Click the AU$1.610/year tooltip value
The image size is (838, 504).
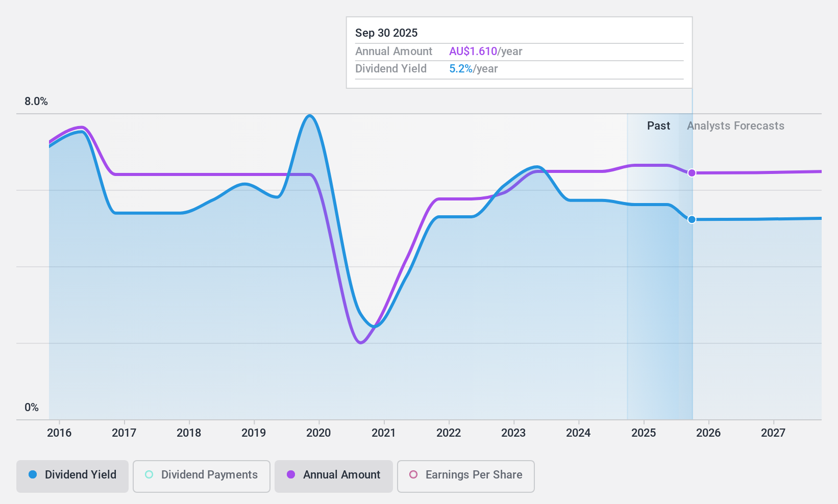pyautogui.click(x=486, y=52)
